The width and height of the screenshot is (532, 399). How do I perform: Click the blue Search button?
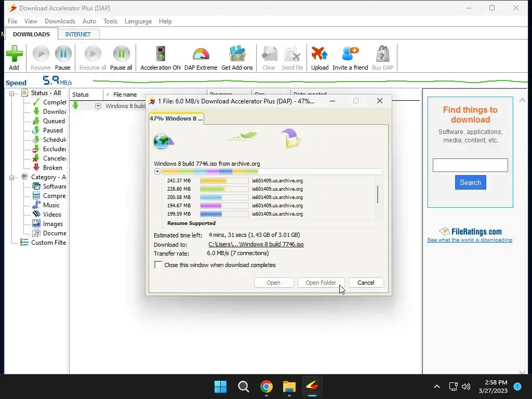click(470, 182)
